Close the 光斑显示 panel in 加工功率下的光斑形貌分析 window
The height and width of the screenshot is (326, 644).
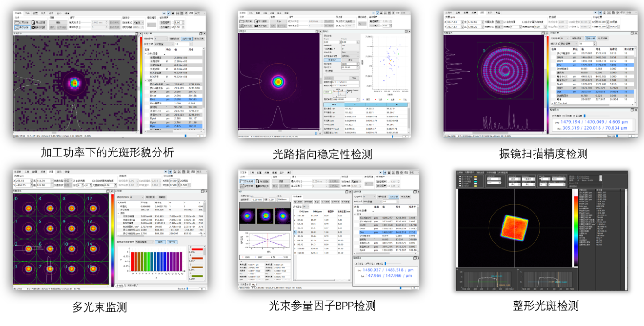[x=140, y=33]
